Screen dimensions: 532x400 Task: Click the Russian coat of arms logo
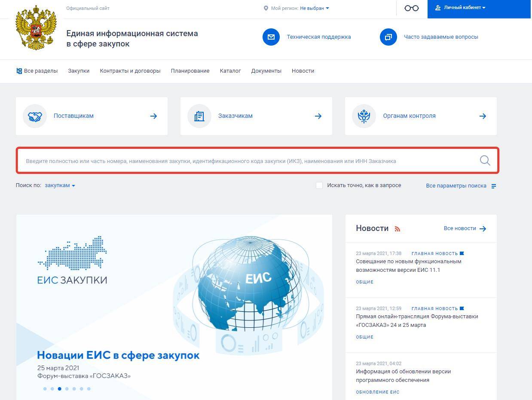click(36, 28)
